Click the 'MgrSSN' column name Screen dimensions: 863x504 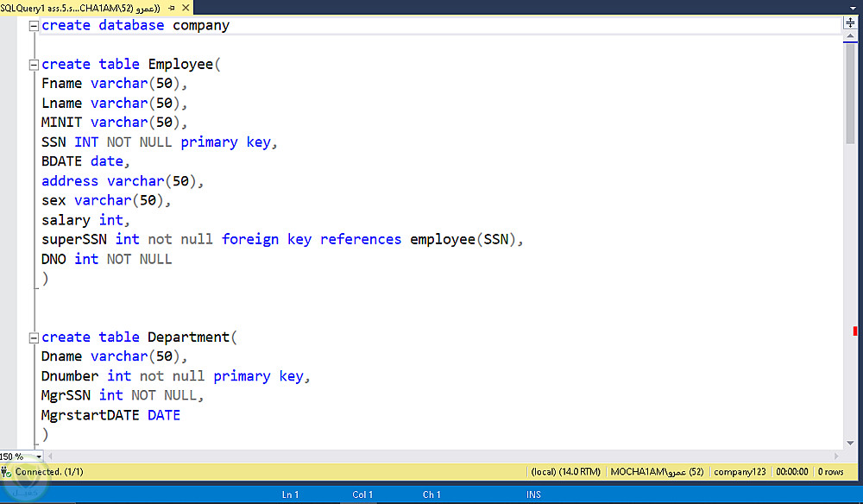(x=66, y=395)
